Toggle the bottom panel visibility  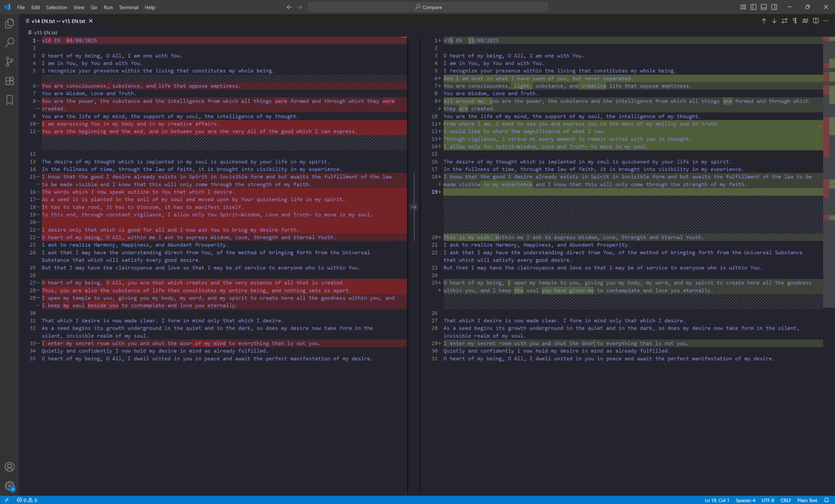tap(764, 7)
